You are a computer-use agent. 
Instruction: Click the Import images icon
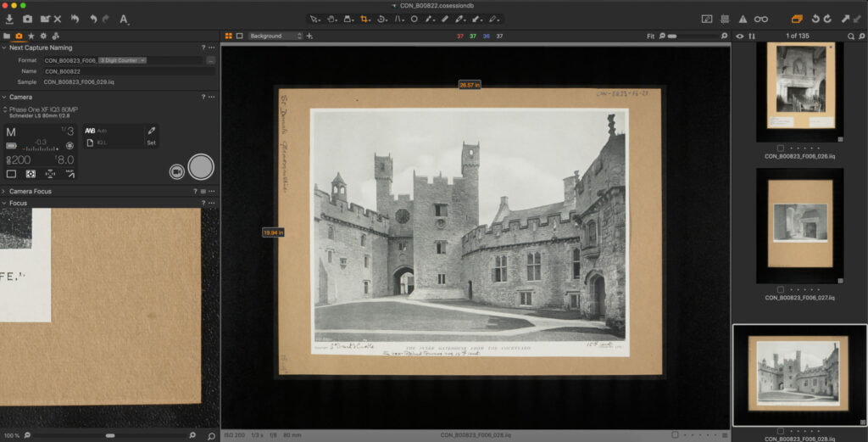coord(9,19)
